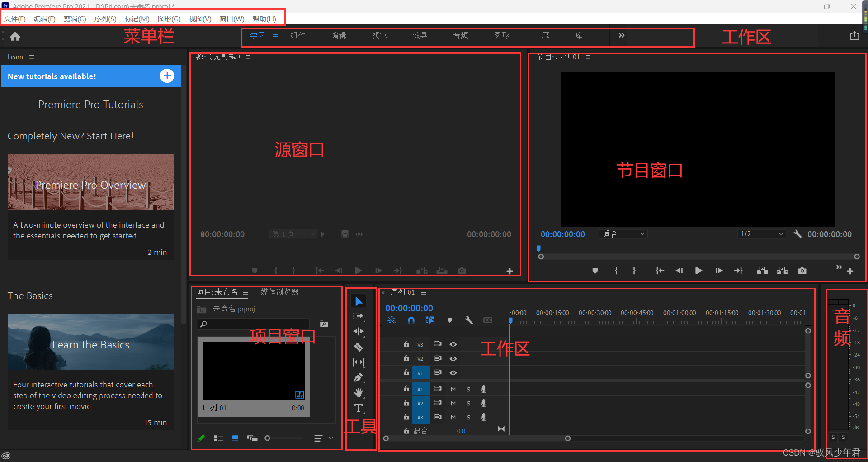
Task: Click the Quick Export share icon
Action: (854, 36)
